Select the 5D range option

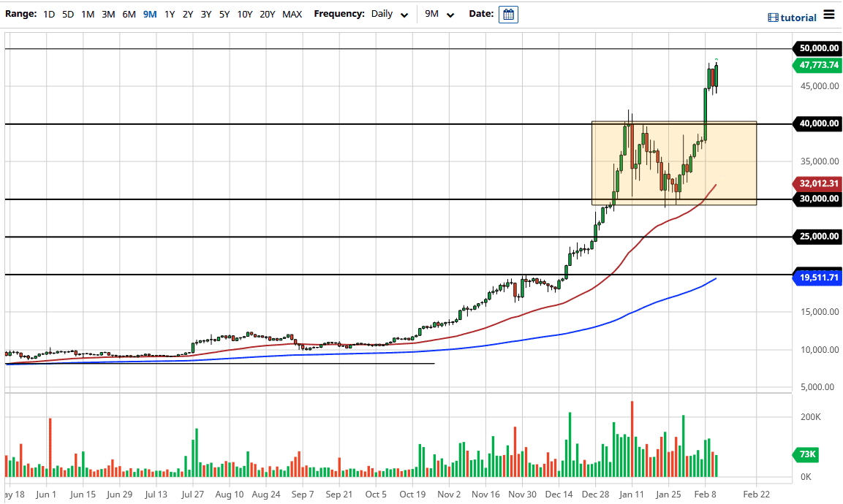point(67,14)
